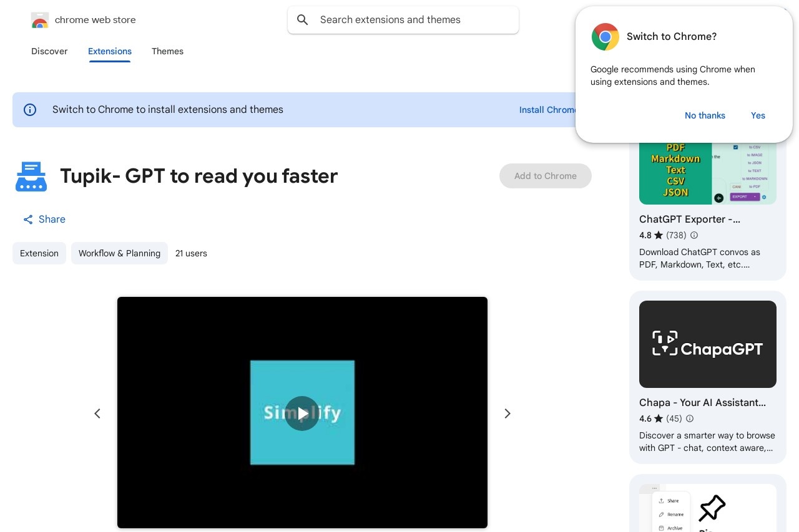Image resolution: width=799 pixels, height=532 pixels.
Task: Go to next screenshot with right arrow
Action: 507,414
